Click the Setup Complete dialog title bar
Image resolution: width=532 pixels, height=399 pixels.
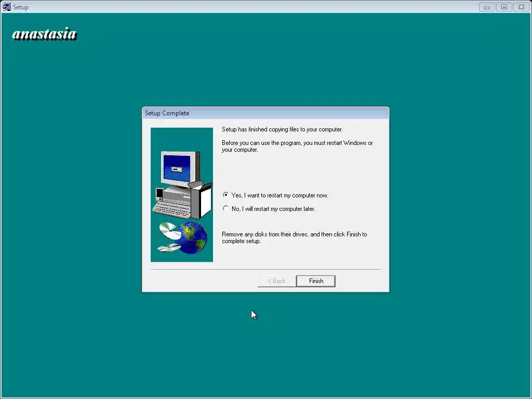[265, 113]
